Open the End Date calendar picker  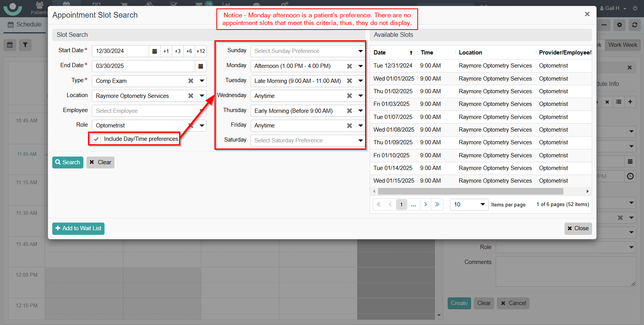[201, 66]
